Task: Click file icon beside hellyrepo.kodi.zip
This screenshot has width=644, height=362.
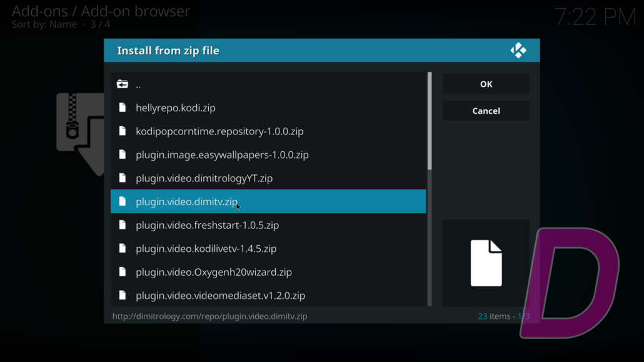Action: point(123,108)
